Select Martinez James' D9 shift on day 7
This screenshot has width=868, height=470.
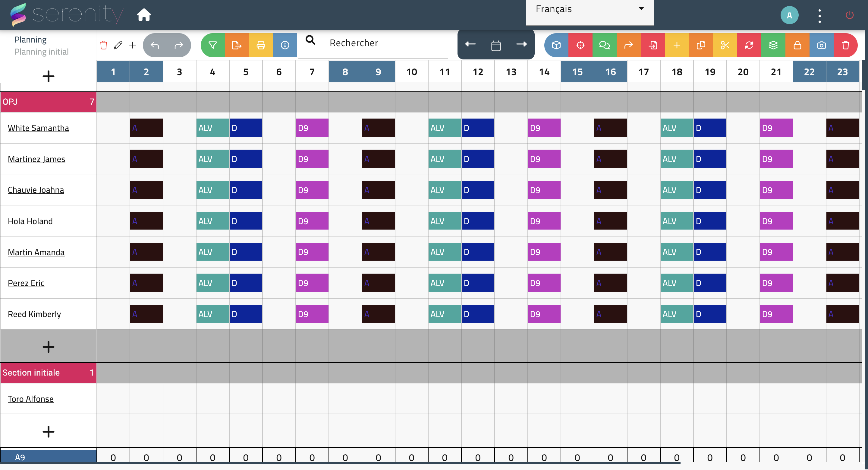click(x=312, y=159)
